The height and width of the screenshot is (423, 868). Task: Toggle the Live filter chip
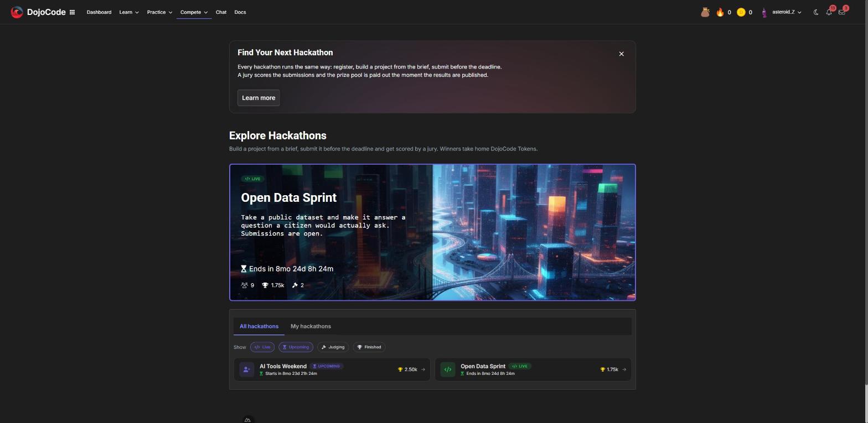pyautogui.click(x=262, y=347)
